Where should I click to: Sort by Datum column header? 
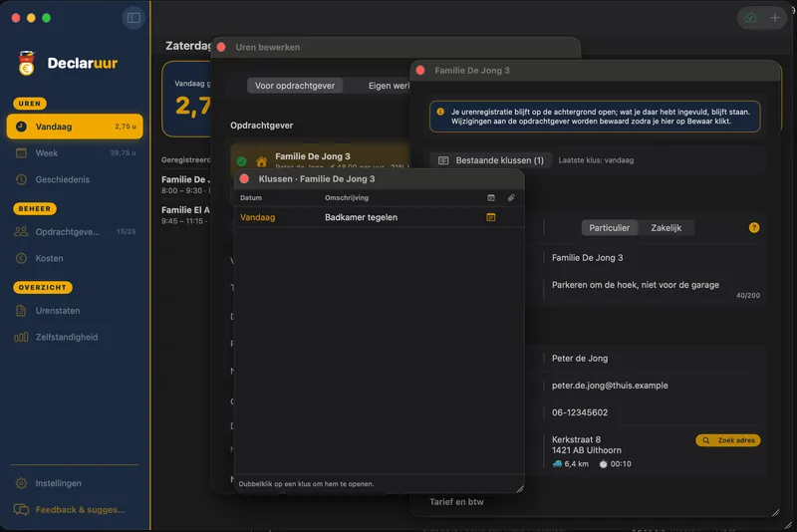(x=251, y=198)
